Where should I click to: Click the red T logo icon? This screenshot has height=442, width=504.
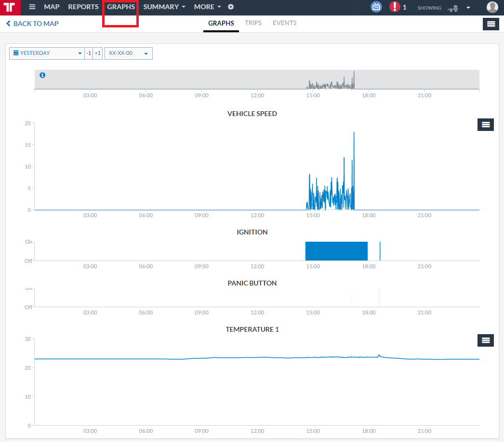[x=10, y=7]
